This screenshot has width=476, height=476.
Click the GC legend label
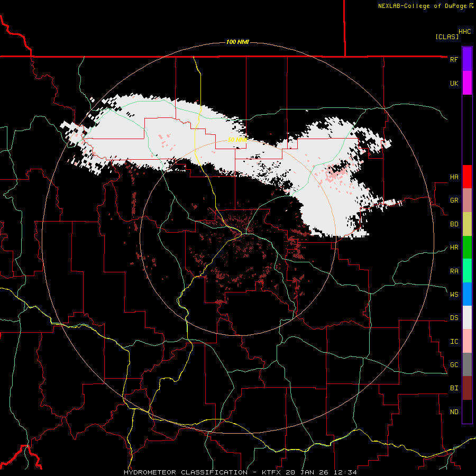(x=454, y=365)
